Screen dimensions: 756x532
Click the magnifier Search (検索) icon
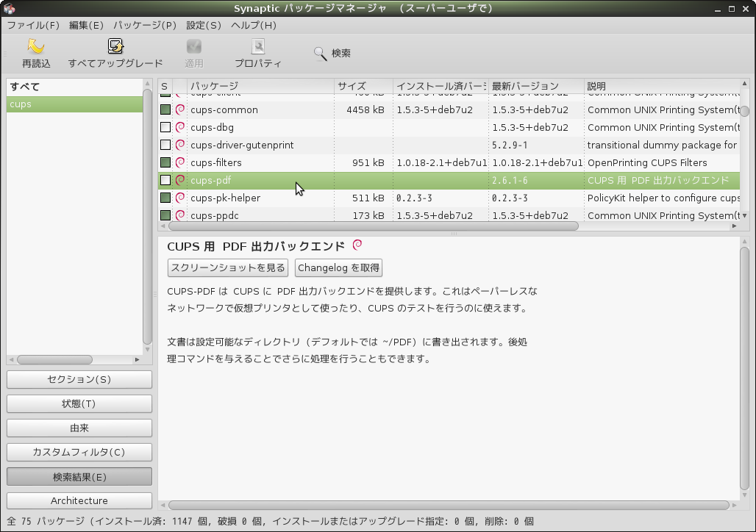[x=320, y=54]
